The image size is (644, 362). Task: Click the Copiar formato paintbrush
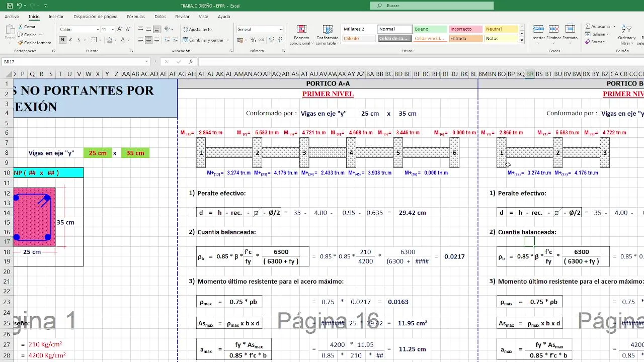click(35, 43)
